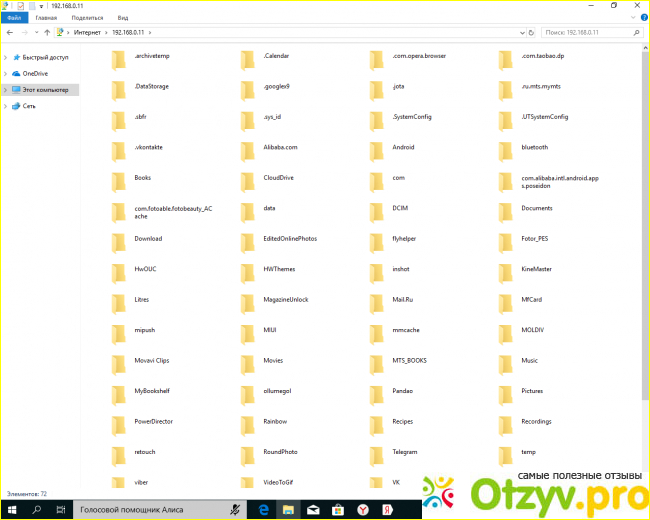This screenshot has height=520, width=650.
Task: Launch Microsoft Edge from the taskbar
Action: coord(265,508)
